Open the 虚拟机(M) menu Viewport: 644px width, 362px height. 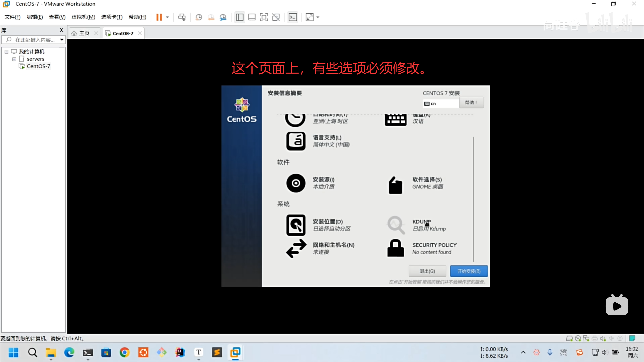click(x=83, y=17)
